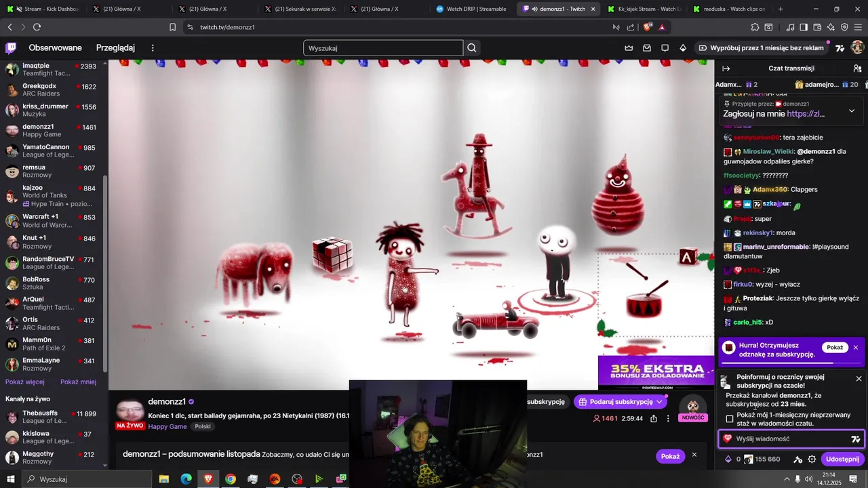868x488 pixels.
Task: Open browser extensions puzzle icon
Action: [755, 27]
